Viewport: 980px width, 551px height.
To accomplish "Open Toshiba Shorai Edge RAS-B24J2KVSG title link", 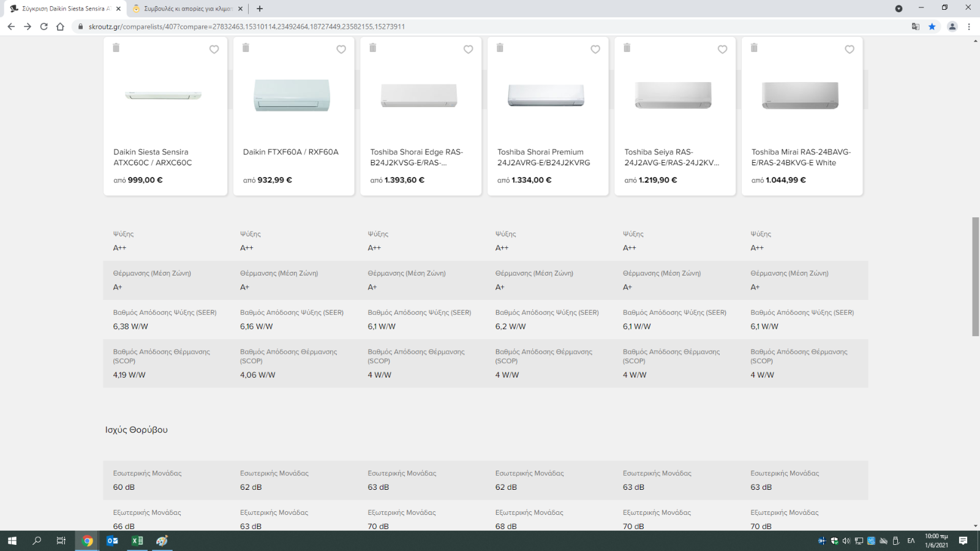I will pos(417,157).
